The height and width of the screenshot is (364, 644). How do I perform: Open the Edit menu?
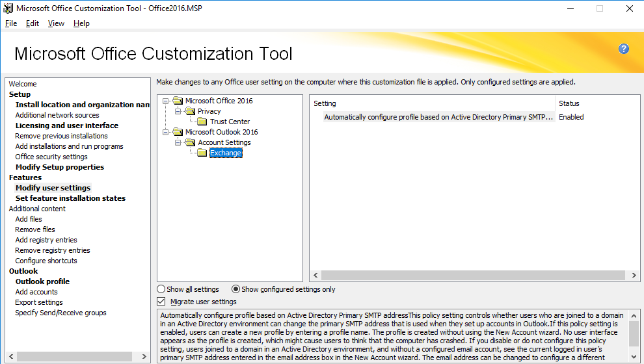[x=33, y=23]
